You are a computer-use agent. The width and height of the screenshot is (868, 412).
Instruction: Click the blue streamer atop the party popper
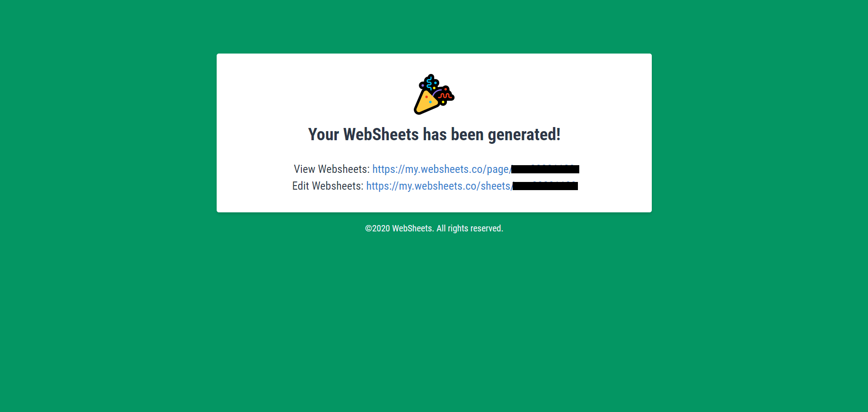point(429,83)
